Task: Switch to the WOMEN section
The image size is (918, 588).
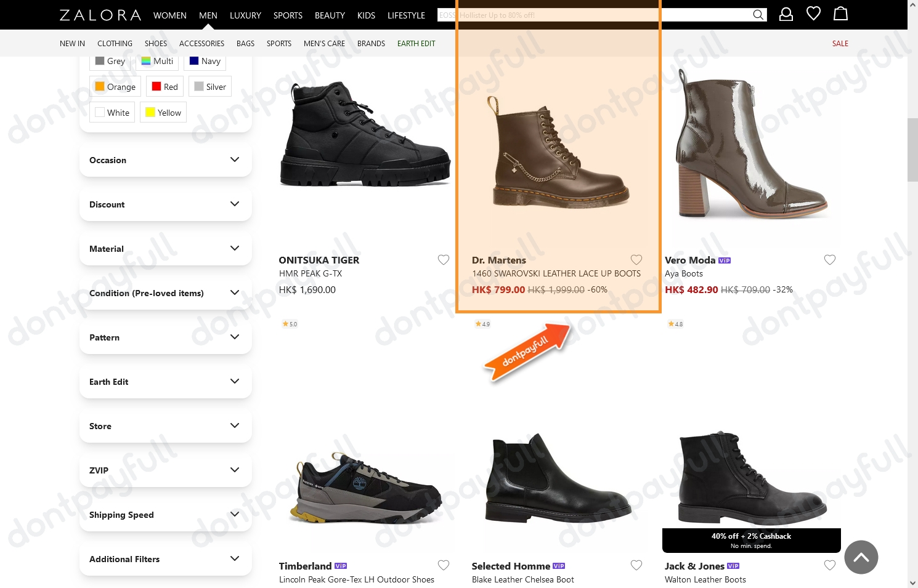Action: coord(170,15)
